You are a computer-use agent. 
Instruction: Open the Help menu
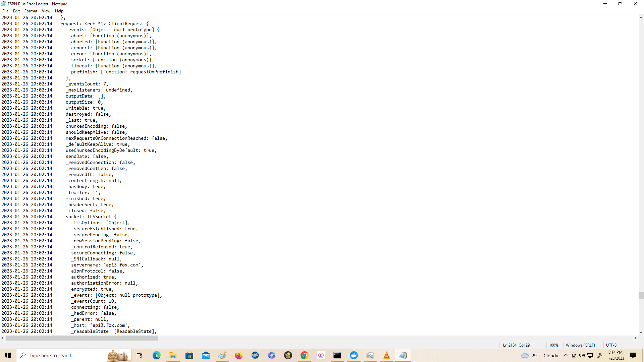coord(59,11)
